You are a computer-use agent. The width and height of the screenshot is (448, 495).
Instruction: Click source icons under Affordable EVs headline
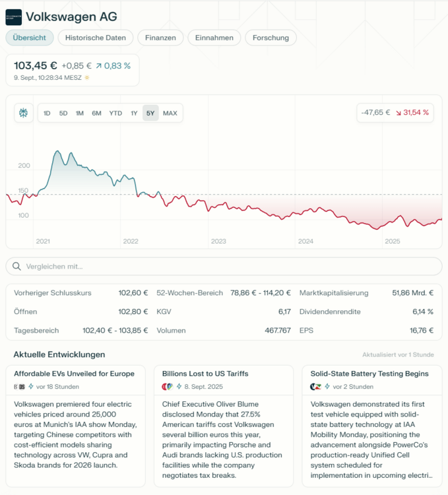[x=19, y=386]
